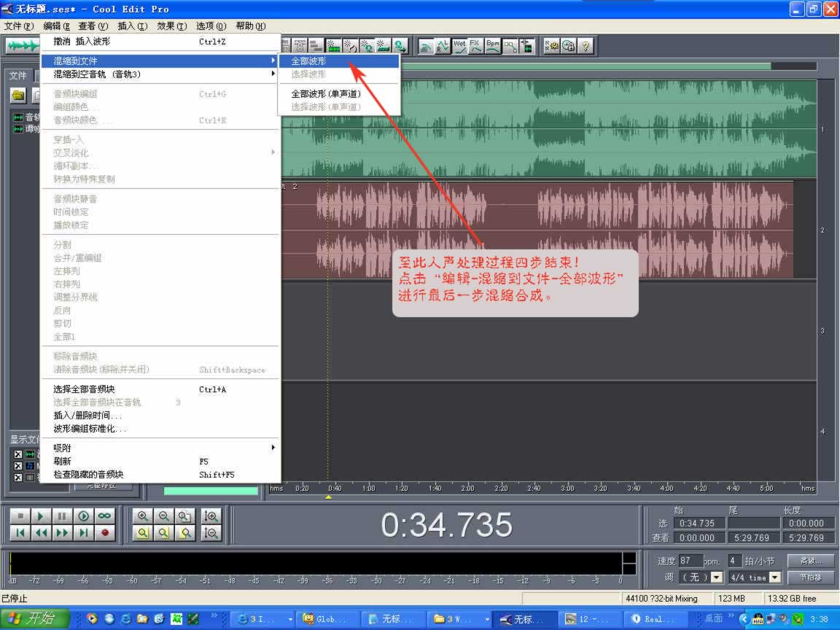Click 刷新 menu item
Image resolution: width=840 pixels, height=630 pixels.
tap(160, 462)
